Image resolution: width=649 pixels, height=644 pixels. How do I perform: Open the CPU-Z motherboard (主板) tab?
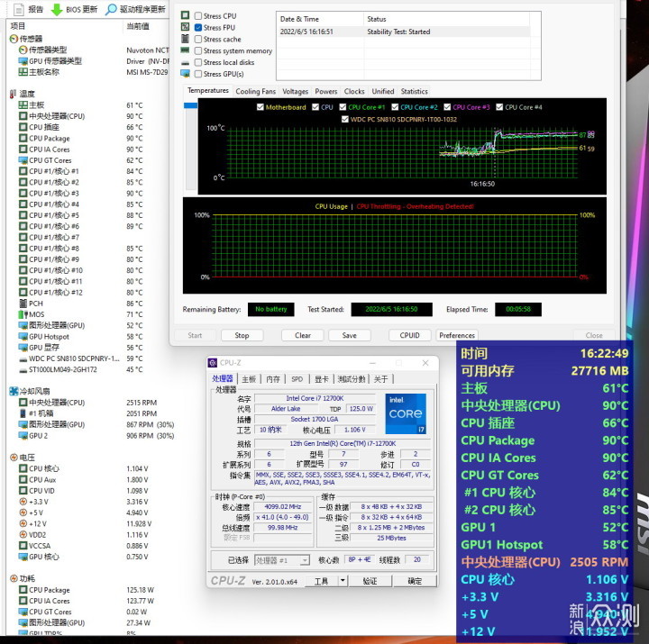click(249, 379)
